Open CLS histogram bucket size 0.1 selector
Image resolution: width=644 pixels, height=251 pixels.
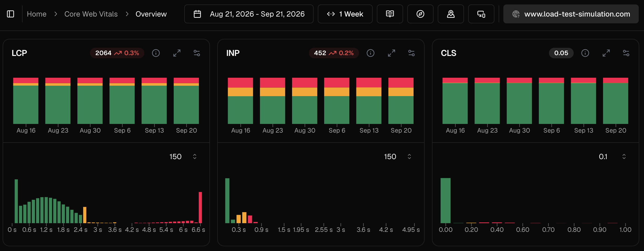pos(613,157)
